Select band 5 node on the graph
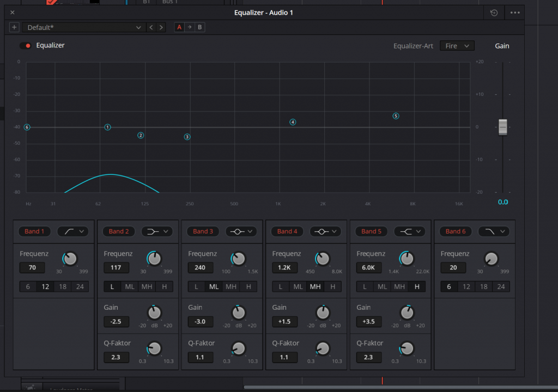Screen dimensions: 558x392 tap(396, 116)
